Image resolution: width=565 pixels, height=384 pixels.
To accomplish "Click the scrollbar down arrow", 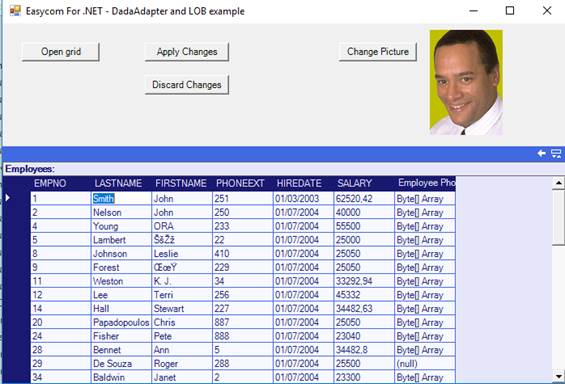I will [558, 377].
